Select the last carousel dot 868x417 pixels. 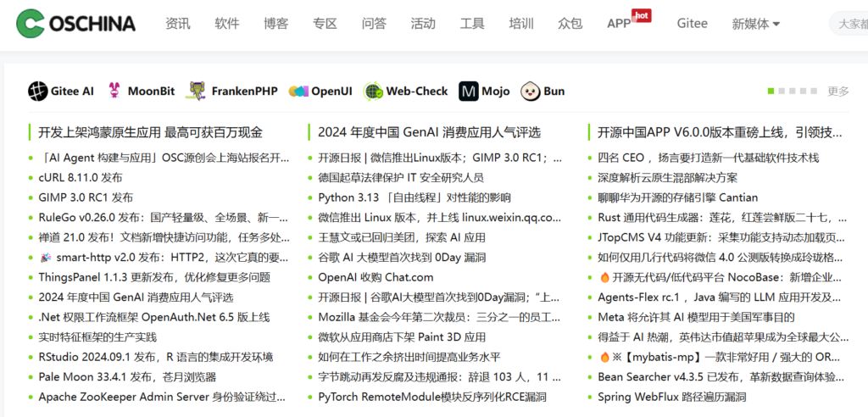point(813,91)
